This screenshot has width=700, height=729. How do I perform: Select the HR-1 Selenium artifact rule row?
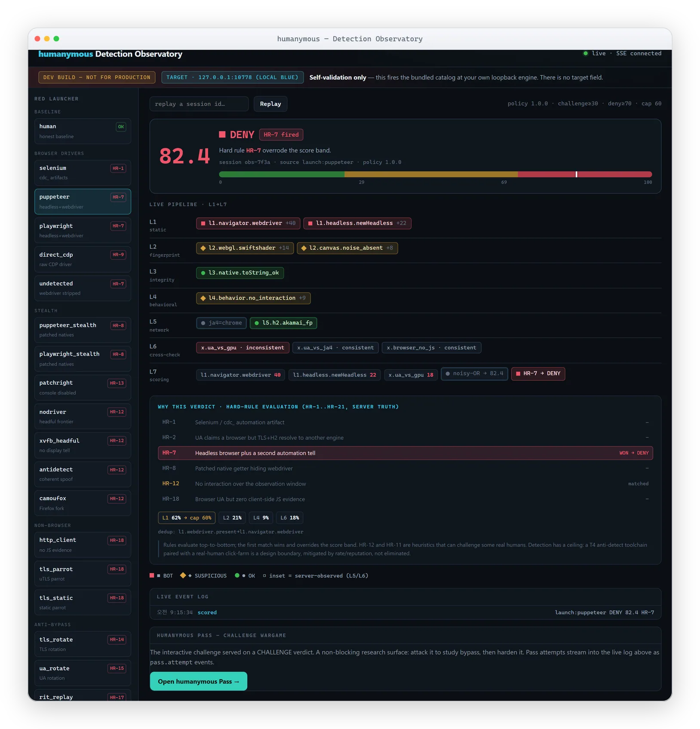click(x=405, y=423)
